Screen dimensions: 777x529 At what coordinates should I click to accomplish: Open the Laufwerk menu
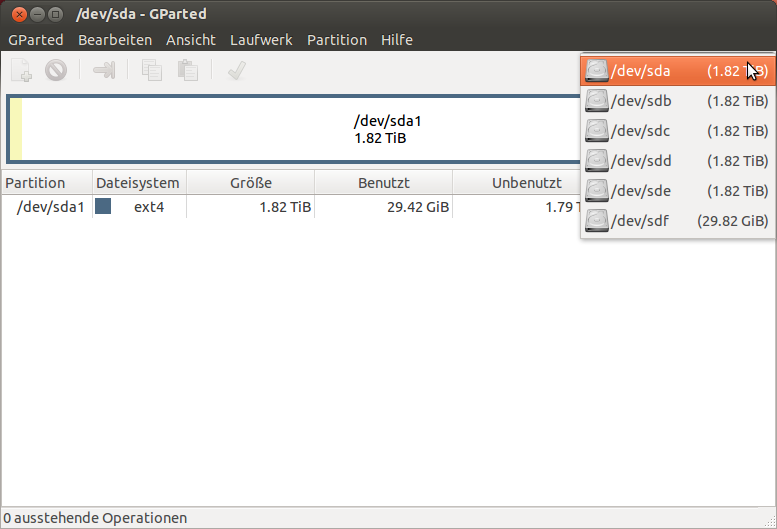261,40
